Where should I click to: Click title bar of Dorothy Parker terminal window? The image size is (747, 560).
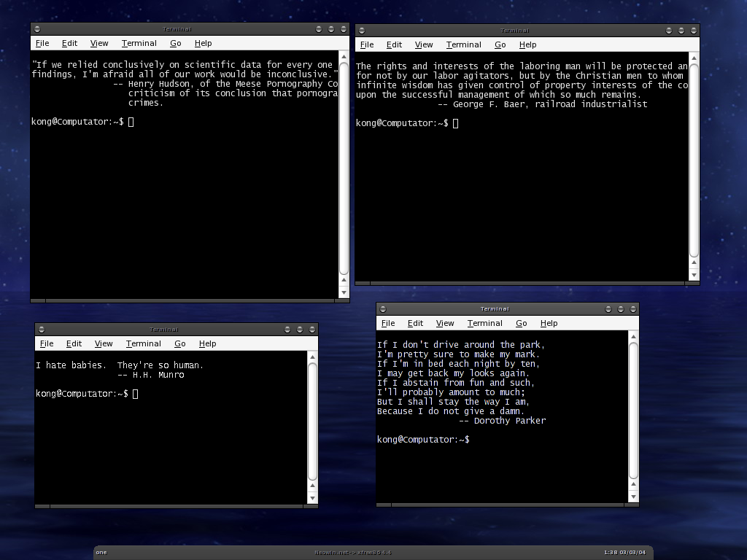495,309
